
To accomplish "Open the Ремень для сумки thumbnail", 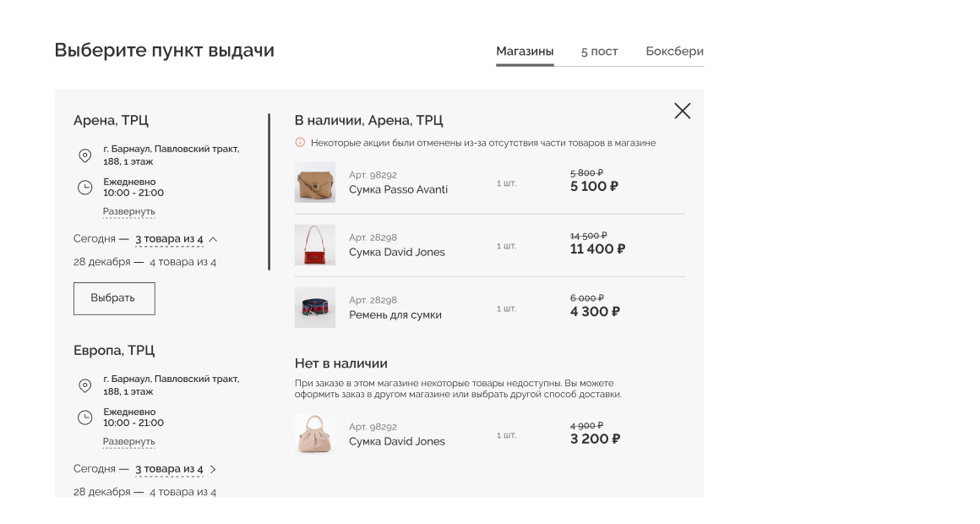I will (315, 308).
